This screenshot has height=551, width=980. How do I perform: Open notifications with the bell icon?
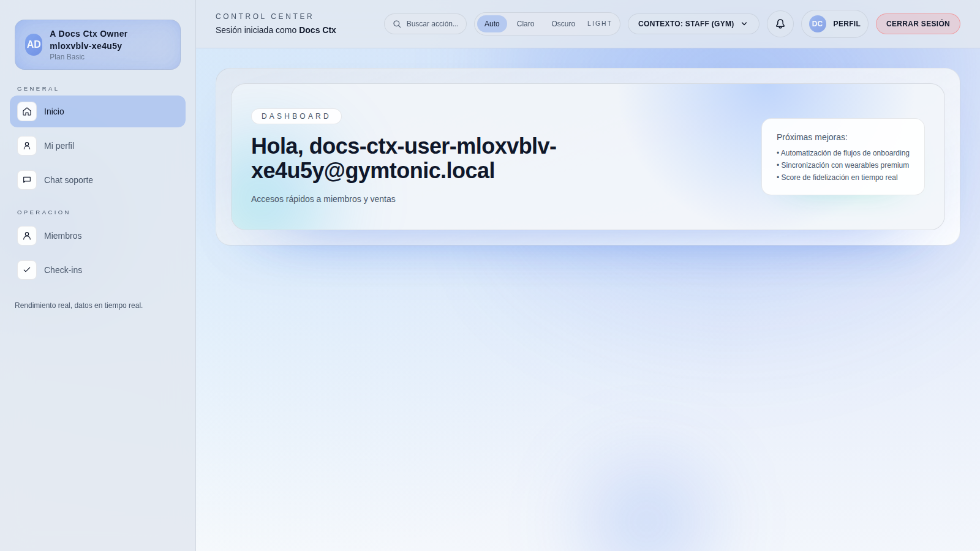click(780, 24)
